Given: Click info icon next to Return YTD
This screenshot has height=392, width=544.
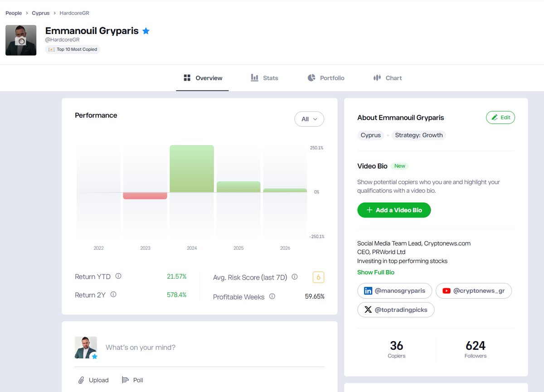Looking at the screenshot, I should [118, 276].
